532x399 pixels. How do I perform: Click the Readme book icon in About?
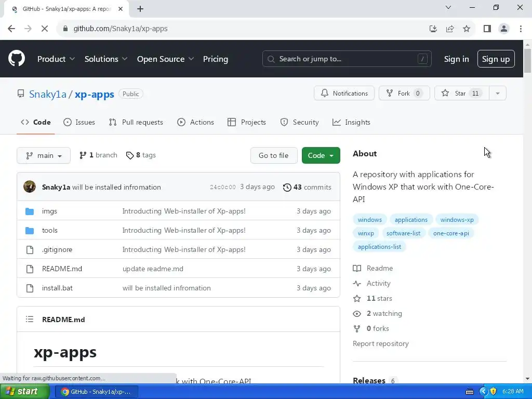pos(357,269)
